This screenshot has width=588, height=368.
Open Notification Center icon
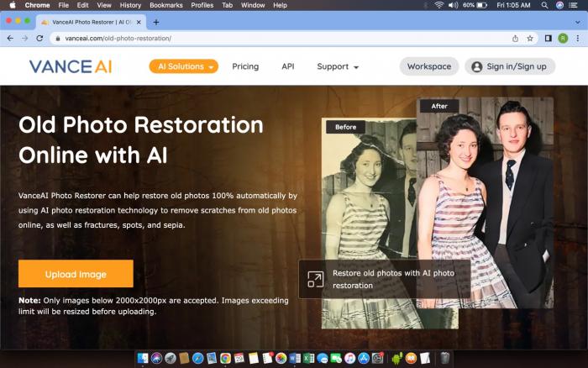click(573, 5)
